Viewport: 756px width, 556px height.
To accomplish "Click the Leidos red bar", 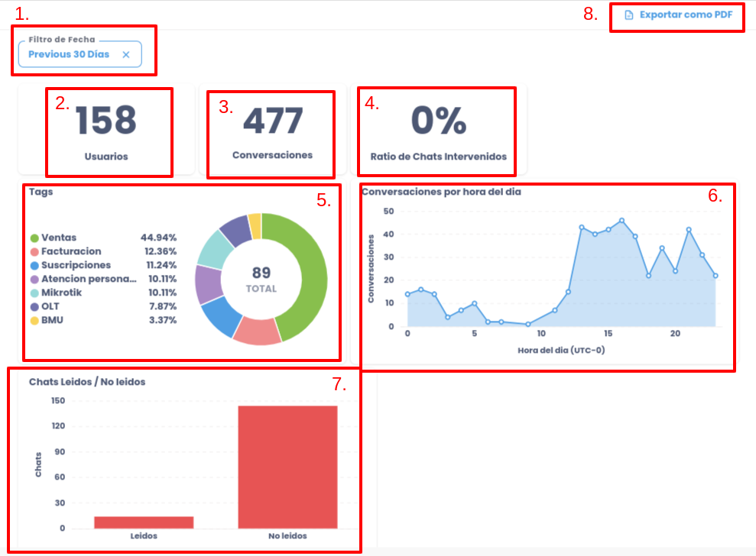I will coord(144,522).
